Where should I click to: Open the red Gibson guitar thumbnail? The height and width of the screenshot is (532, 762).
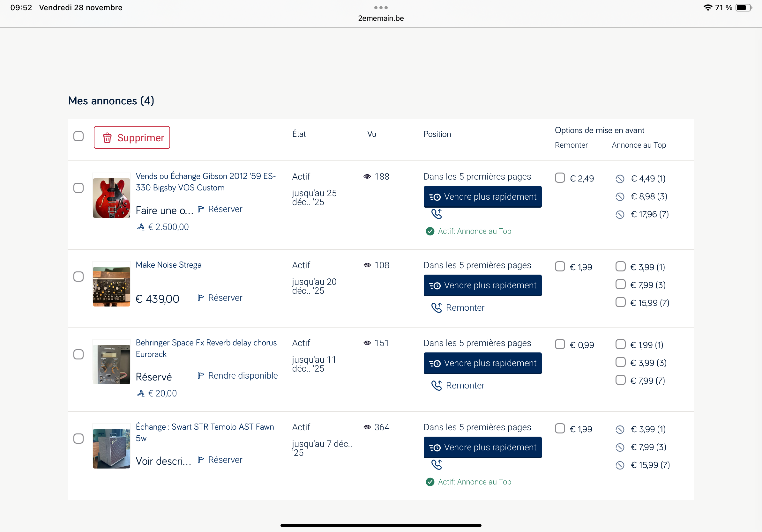click(x=111, y=198)
